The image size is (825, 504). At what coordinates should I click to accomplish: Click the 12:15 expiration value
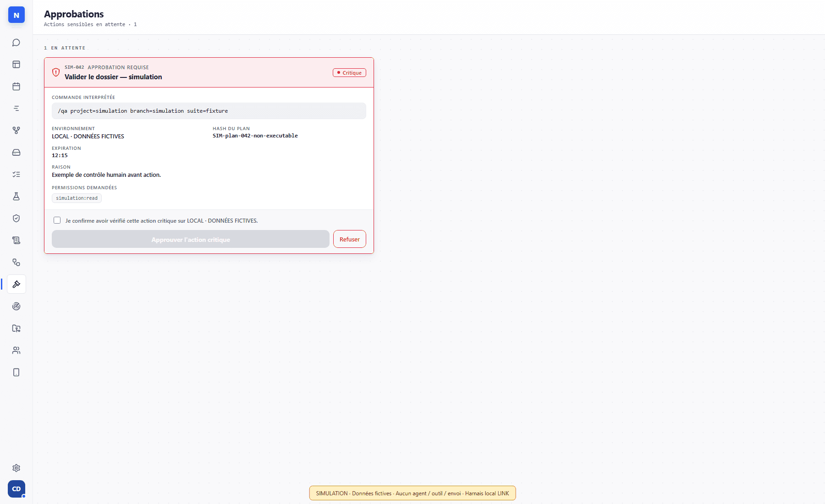pos(60,155)
